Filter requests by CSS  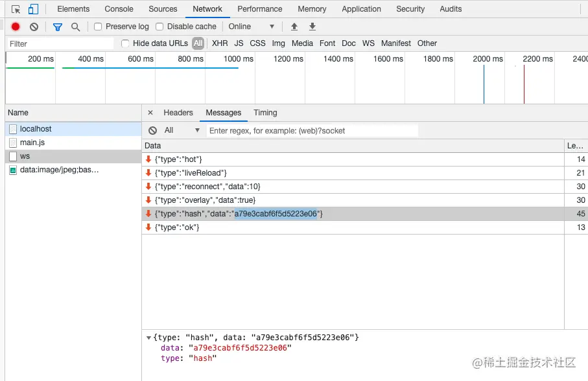pyautogui.click(x=257, y=43)
